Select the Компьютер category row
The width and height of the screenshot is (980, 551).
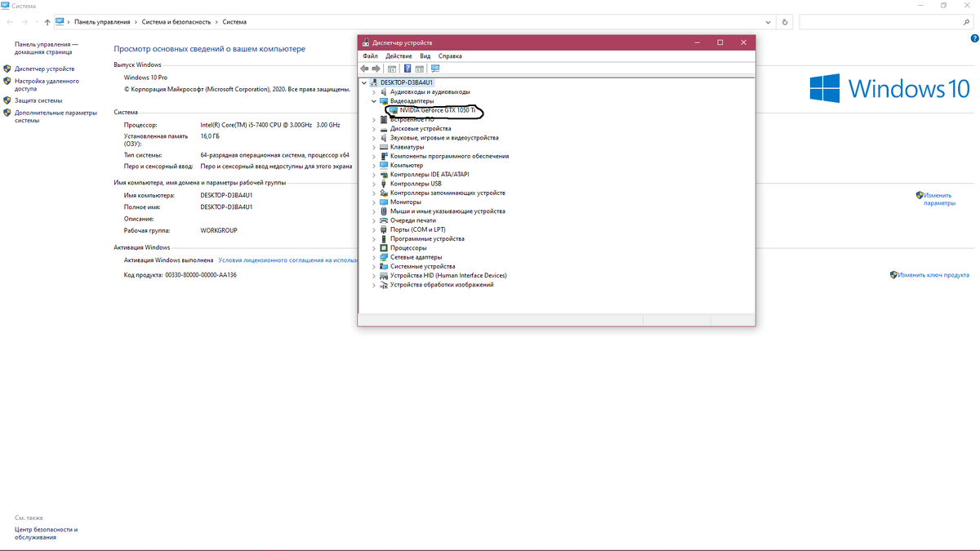click(x=407, y=166)
